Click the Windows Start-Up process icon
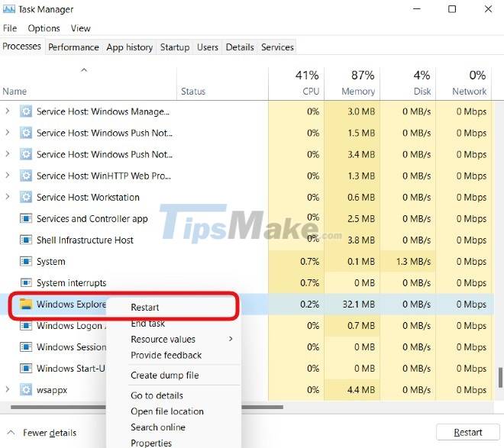This screenshot has width=504, height=448. pyautogui.click(x=26, y=369)
